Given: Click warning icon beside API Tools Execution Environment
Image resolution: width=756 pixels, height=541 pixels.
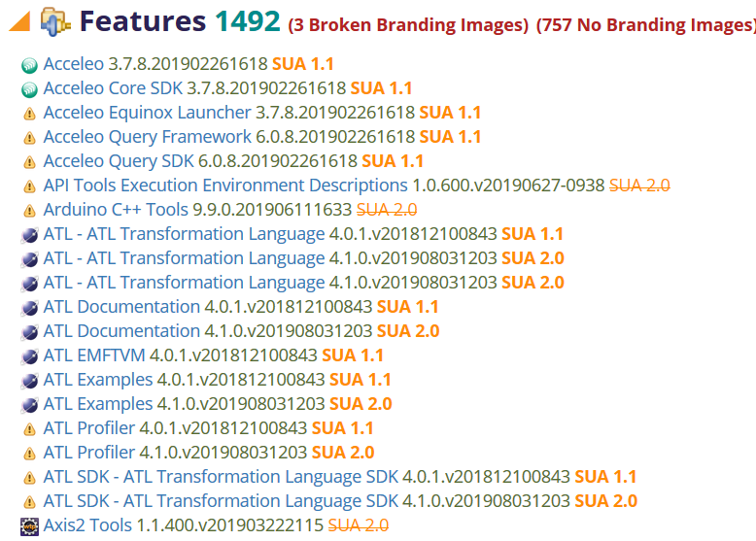Looking at the screenshot, I should click(29, 186).
